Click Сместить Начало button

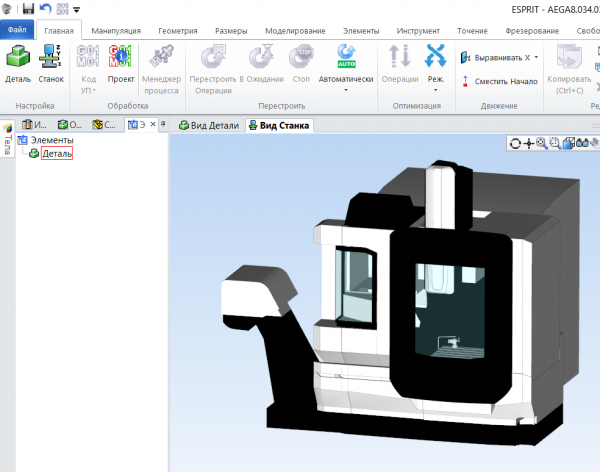(x=499, y=81)
